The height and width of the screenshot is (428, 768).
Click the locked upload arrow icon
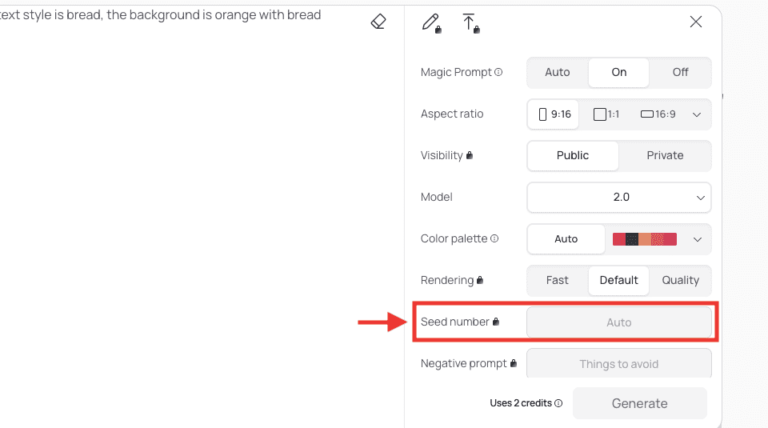pyautogui.click(x=470, y=23)
